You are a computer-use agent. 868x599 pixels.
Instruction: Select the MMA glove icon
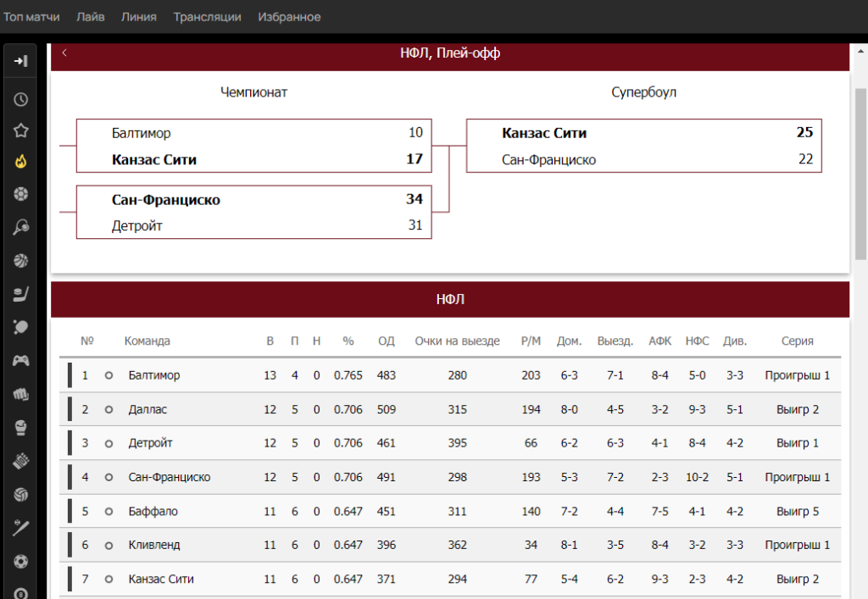[20, 461]
